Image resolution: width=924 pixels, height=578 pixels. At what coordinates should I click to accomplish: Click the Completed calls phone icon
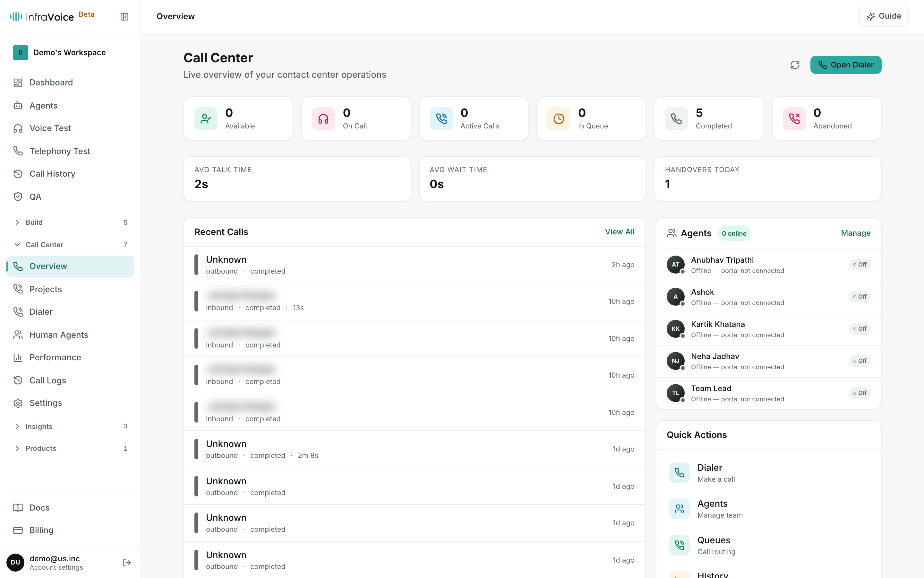pyautogui.click(x=676, y=119)
